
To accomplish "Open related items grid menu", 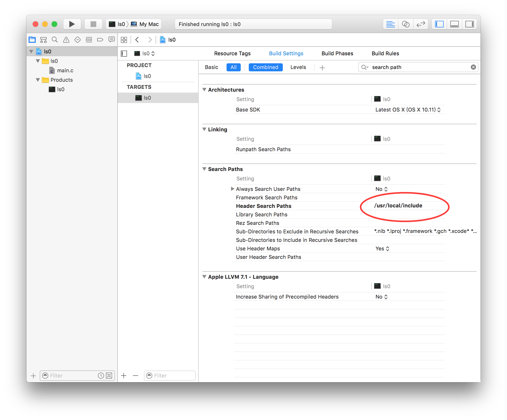I will coord(124,40).
